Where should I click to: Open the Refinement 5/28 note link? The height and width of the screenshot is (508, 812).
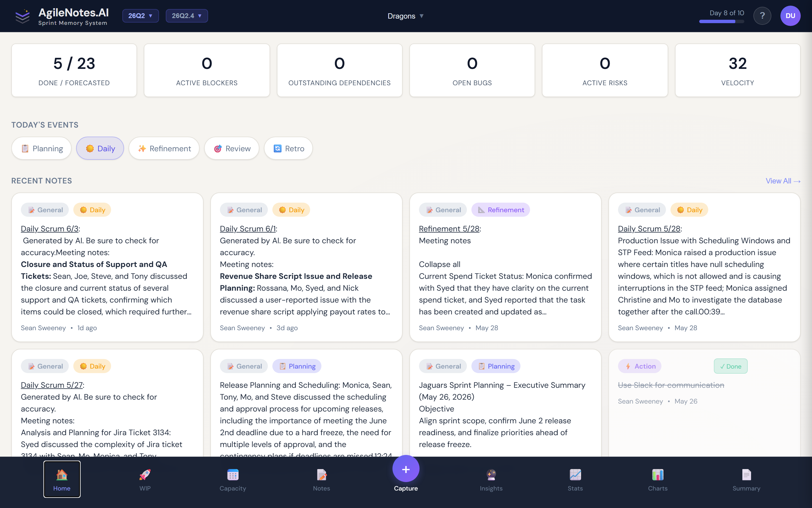pos(449,229)
